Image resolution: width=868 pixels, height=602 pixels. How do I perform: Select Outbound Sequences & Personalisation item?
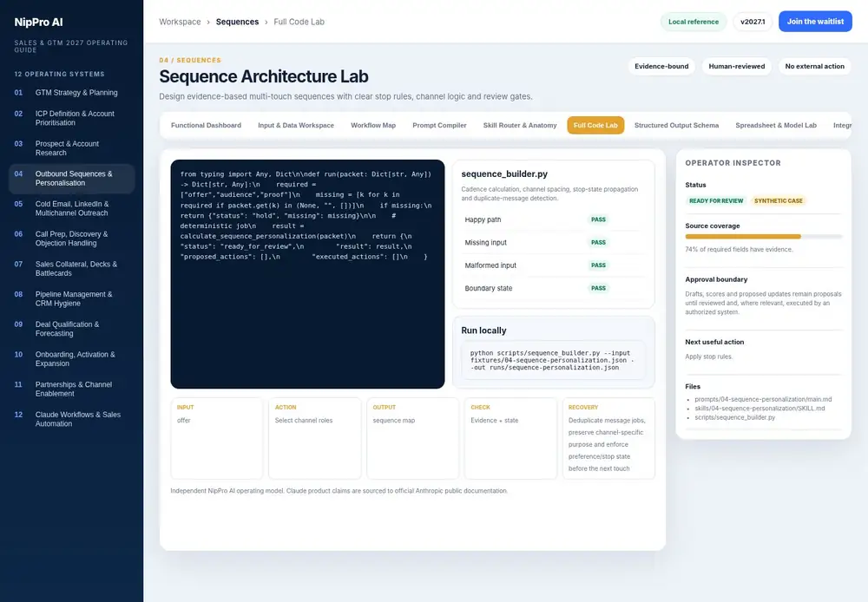click(71, 178)
